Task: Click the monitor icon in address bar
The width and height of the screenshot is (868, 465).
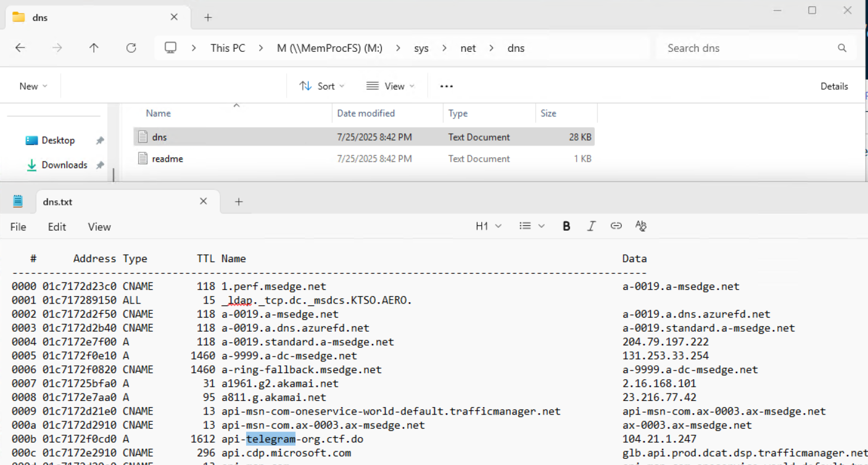Action: click(171, 48)
